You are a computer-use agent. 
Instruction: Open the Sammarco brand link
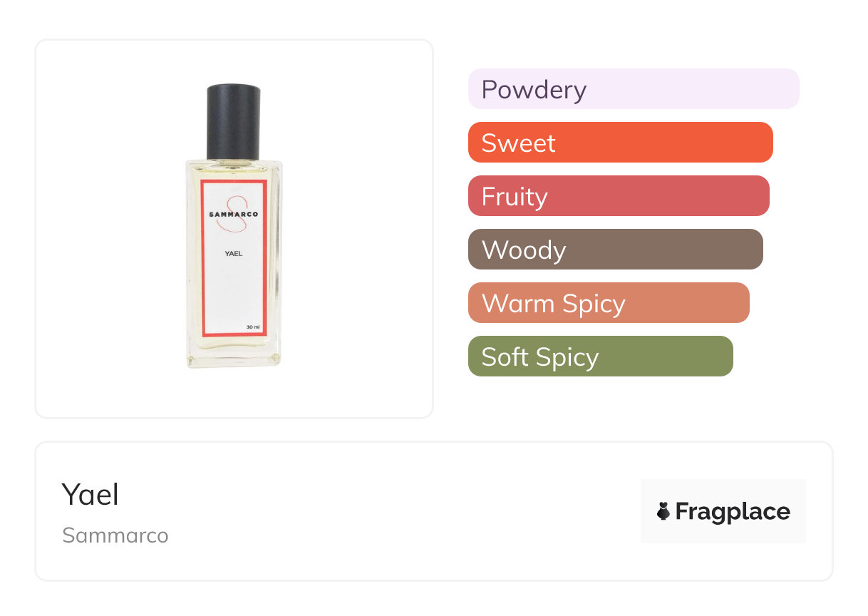(115, 535)
